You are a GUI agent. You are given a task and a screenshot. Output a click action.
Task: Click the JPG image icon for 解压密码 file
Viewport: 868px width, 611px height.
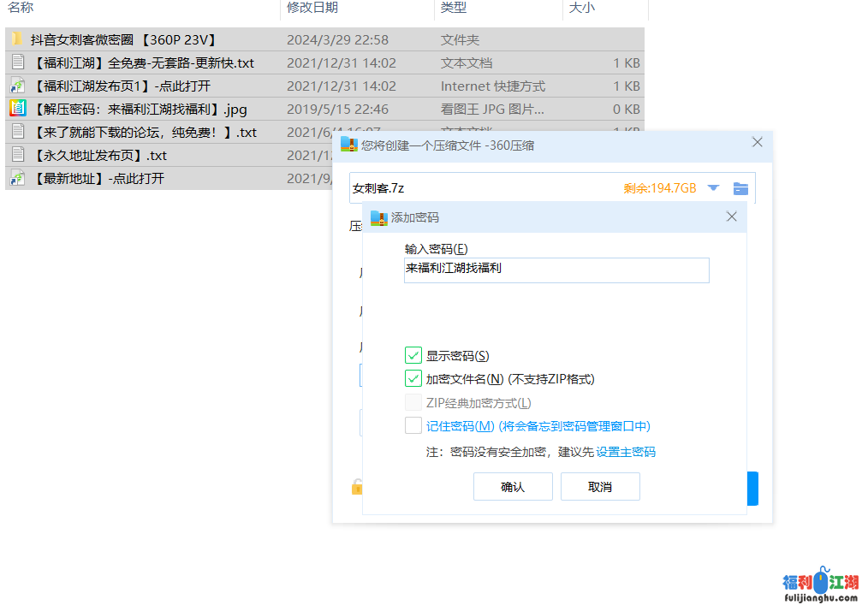click(x=17, y=109)
